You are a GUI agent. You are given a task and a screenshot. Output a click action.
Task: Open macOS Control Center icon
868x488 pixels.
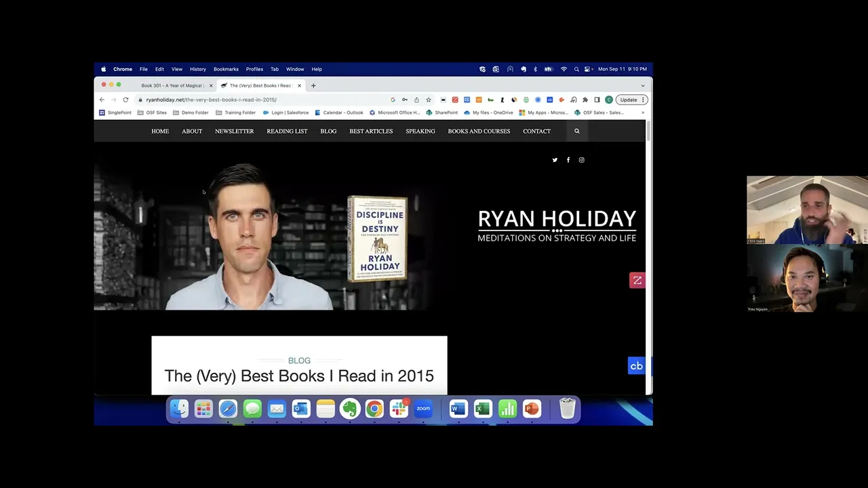coord(588,69)
